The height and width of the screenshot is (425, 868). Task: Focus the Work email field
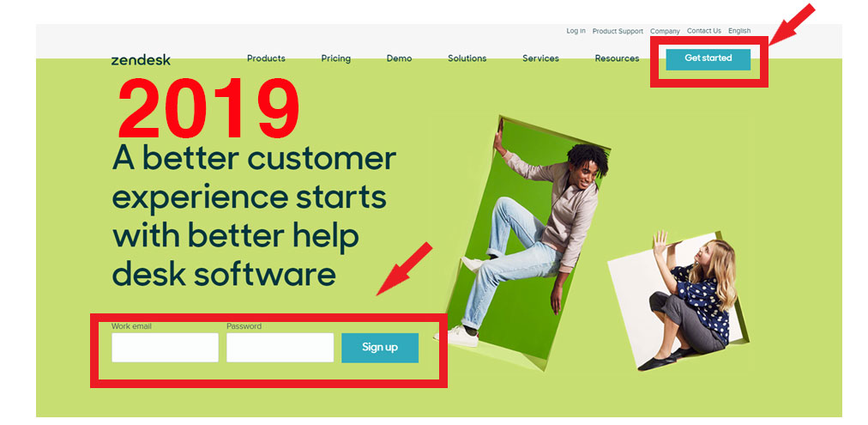[x=165, y=348]
